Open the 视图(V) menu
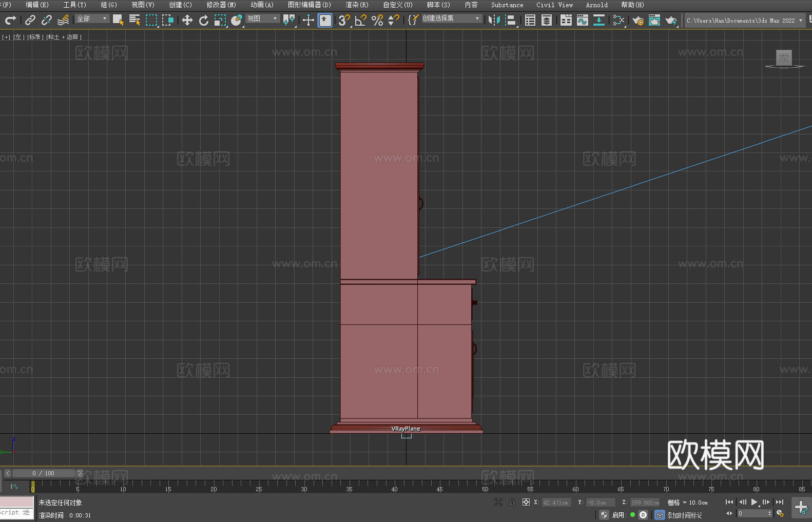The height and width of the screenshot is (522, 812). pyautogui.click(x=143, y=5)
